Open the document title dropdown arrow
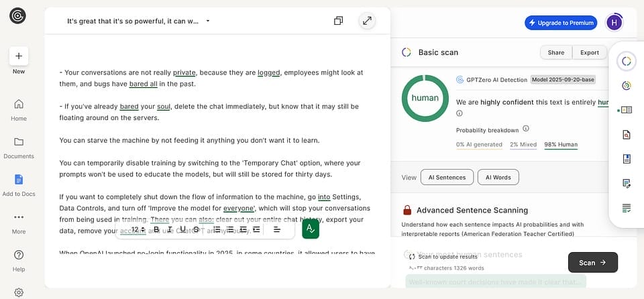 coord(208,21)
